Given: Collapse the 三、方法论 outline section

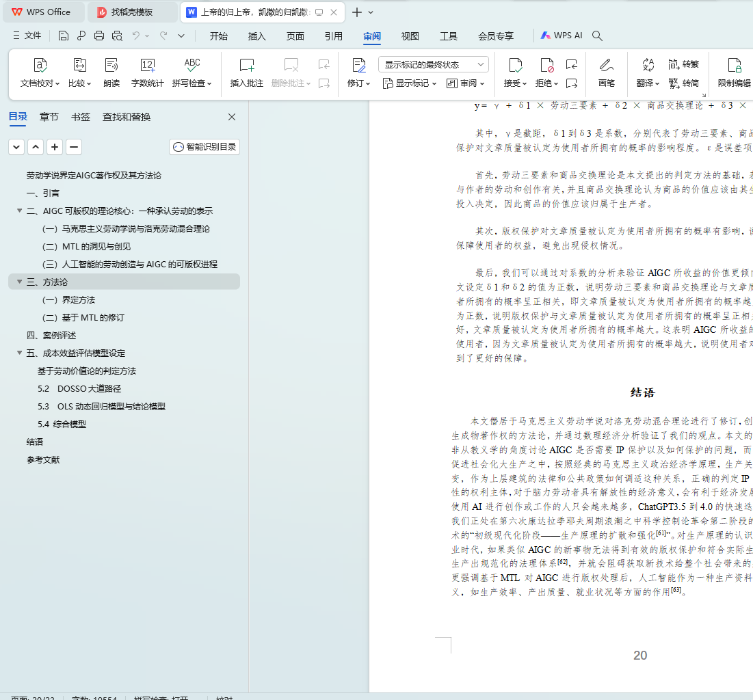Looking at the screenshot, I should point(20,282).
